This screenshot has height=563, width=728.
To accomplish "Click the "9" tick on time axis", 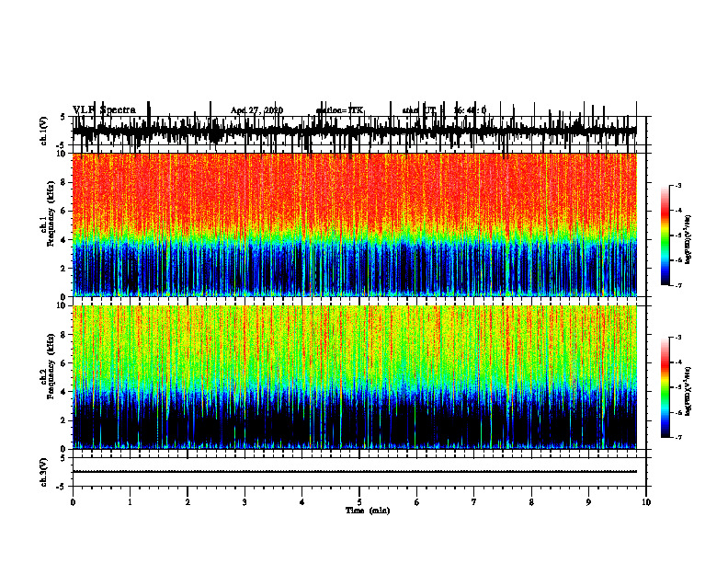I will (588, 502).
